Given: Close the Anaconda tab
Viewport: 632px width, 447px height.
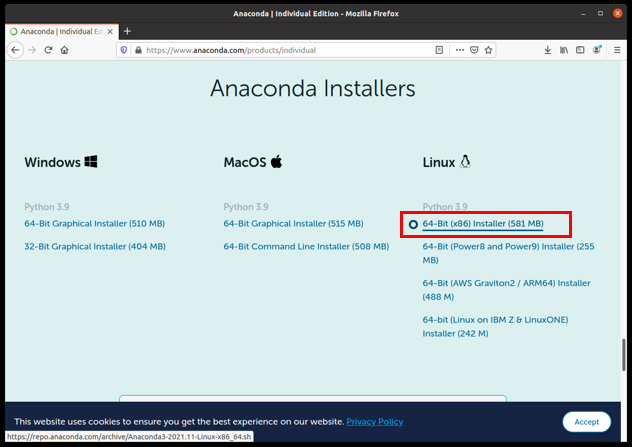Looking at the screenshot, I should pyautogui.click(x=110, y=31).
